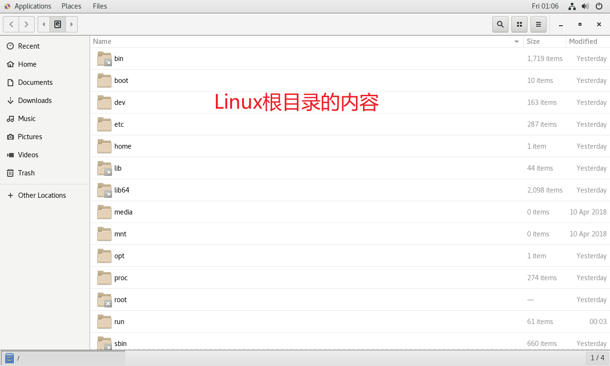Click the 660 items size cell
Viewport: 610px width, 366px height.
[x=542, y=343]
